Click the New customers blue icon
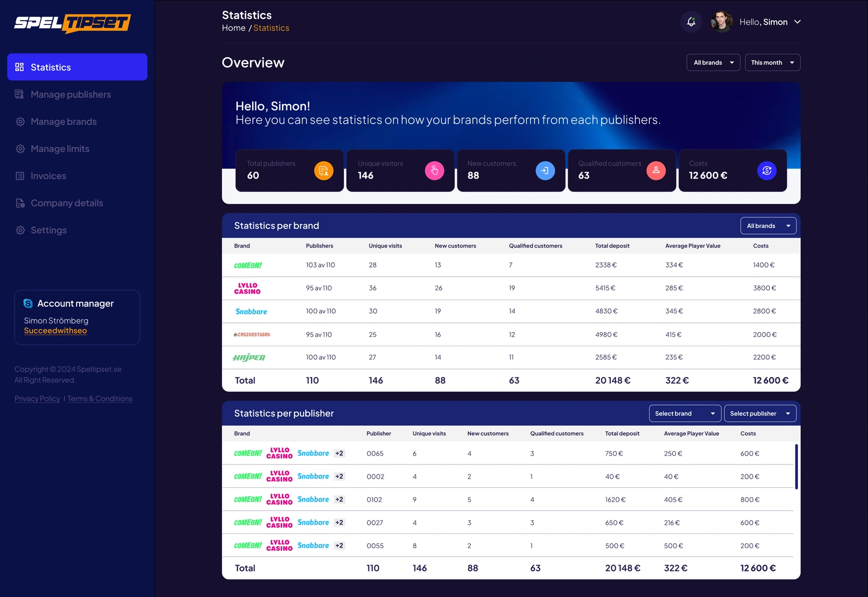Image resolution: width=868 pixels, height=597 pixels. click(545, 170)
